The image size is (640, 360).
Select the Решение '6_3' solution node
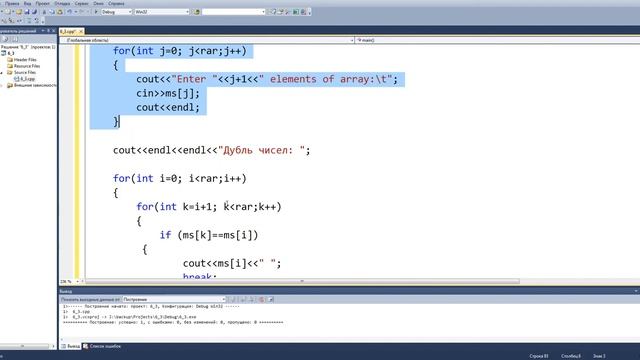28,47
